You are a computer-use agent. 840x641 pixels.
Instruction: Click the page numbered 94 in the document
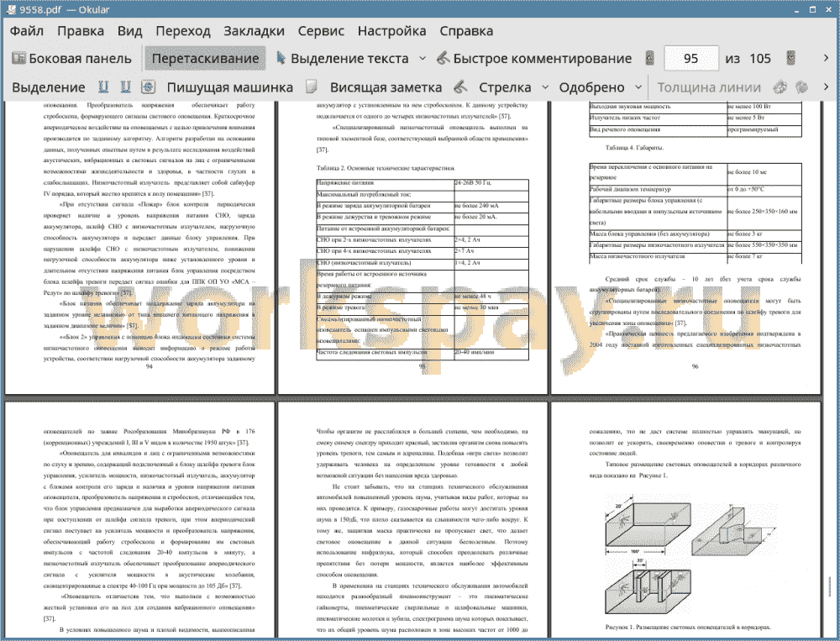pos(139,248)
